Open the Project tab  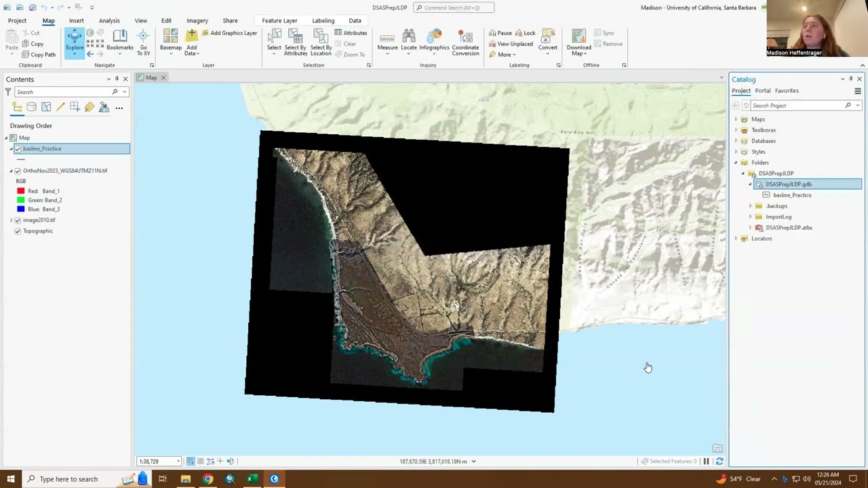coord(17,20)
